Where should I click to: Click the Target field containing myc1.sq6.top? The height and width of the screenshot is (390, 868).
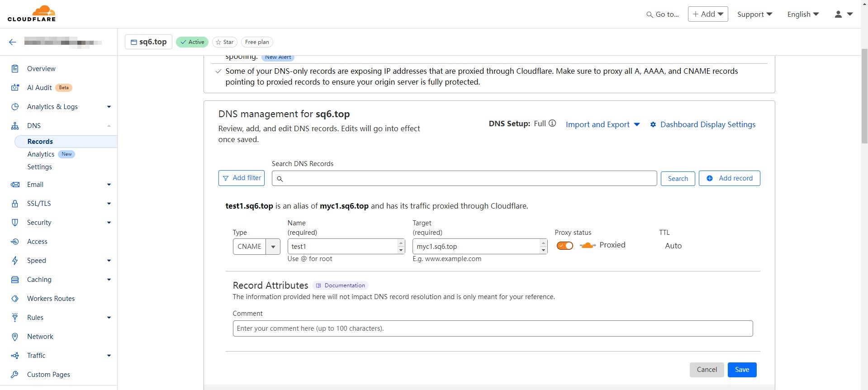[x=476, y=247]
